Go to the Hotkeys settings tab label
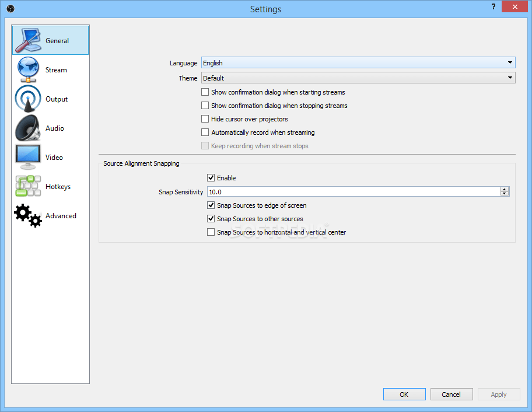This screenshot has height=412, width=532. 58,187
